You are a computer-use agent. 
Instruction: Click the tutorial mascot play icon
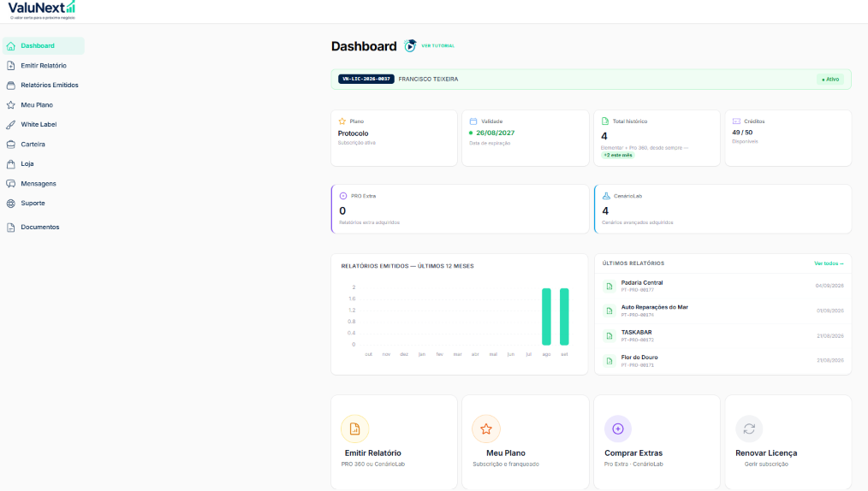[x=410, y=46]
